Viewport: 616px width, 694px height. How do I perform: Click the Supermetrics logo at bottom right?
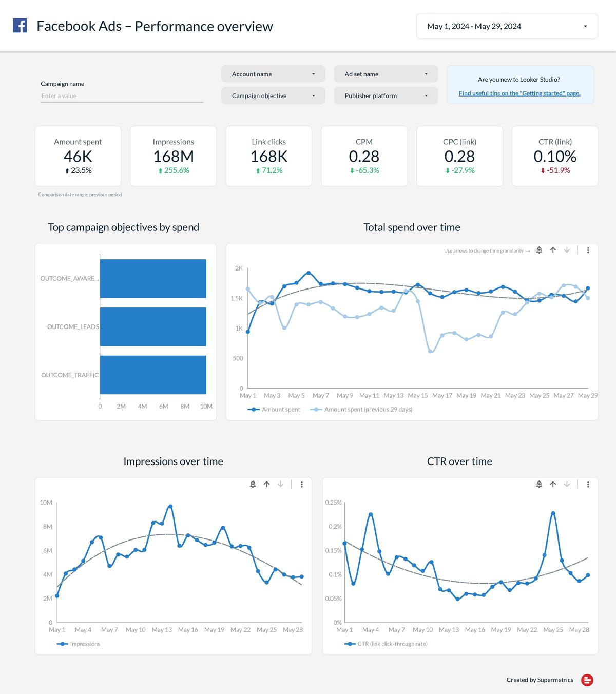[x=587, y=679]
